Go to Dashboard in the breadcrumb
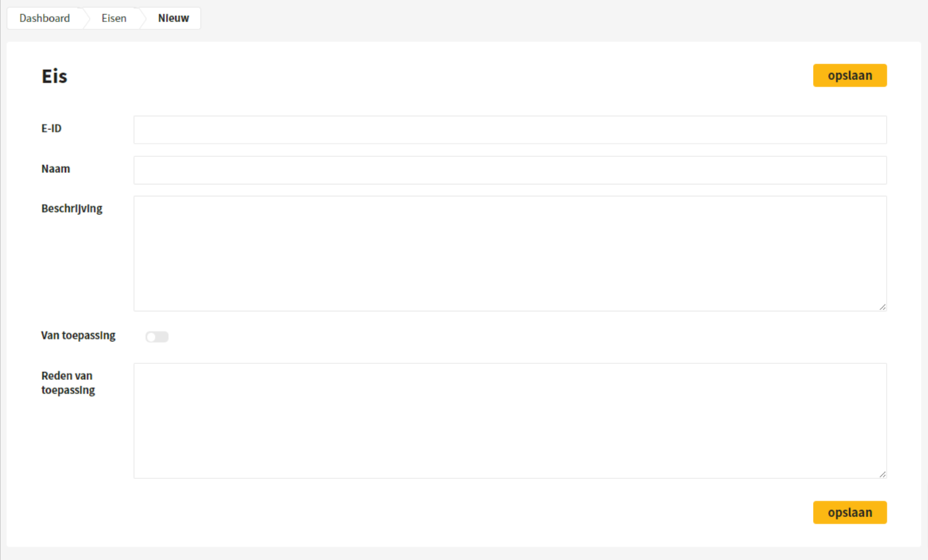The image size is (928, 560). click(44, 18)
